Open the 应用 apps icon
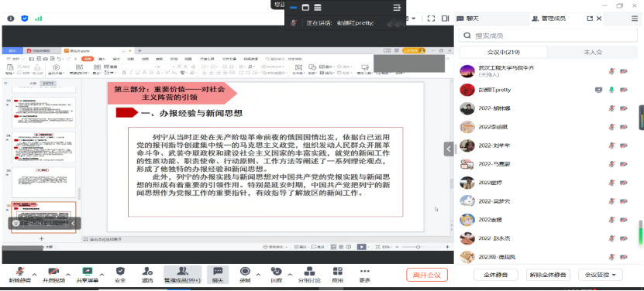 pos(338,275)
